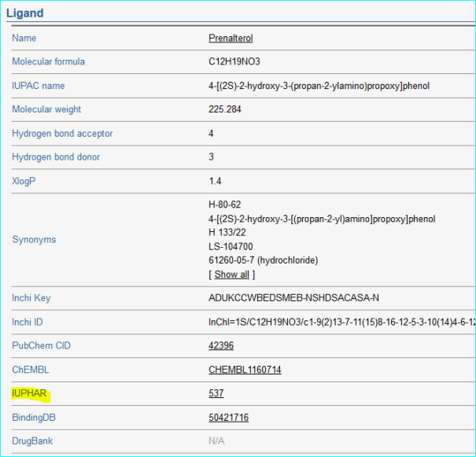Open BindingDB entry 50421716 link
476x457 pixels.
tap(228, 418)
